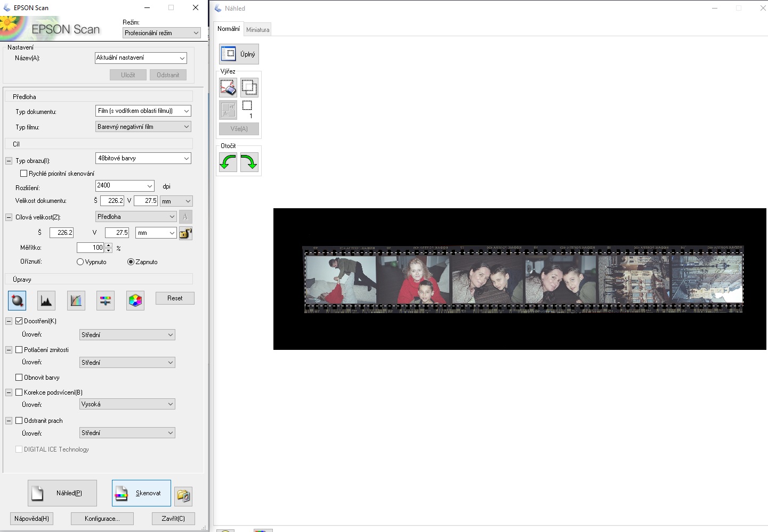Open the histogram adjustment tool
768x532 pixels.
tap(46, 301)
